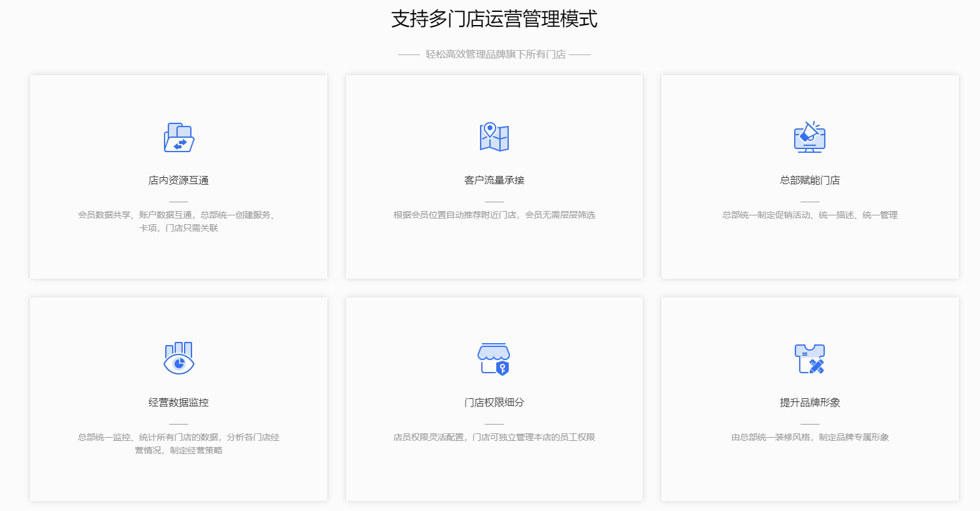Screen dimensions: 980x511
Task: Click the 根据会员位置自动推荐附近门店 description
Action: click(494, 215)
